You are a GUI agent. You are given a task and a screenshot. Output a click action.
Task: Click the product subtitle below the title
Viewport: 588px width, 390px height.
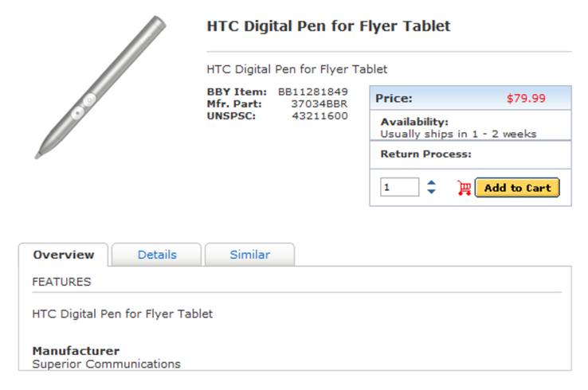click(x=297, y=69)
